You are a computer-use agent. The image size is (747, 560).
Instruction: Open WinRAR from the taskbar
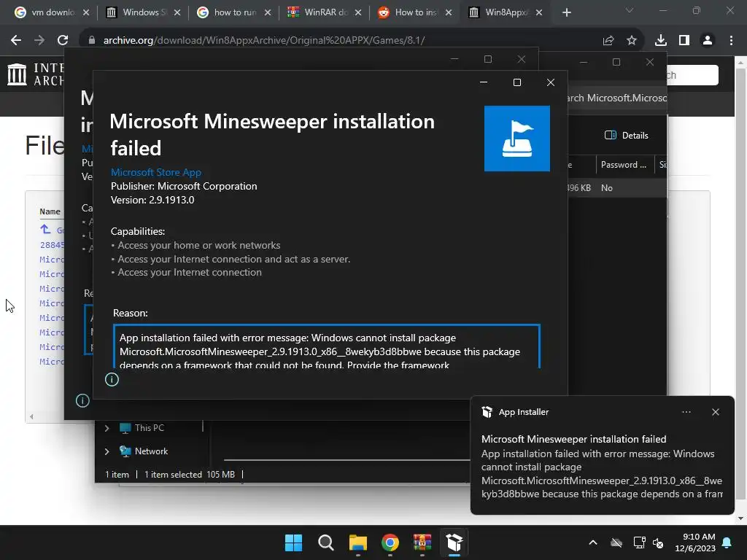coord(422,542)
